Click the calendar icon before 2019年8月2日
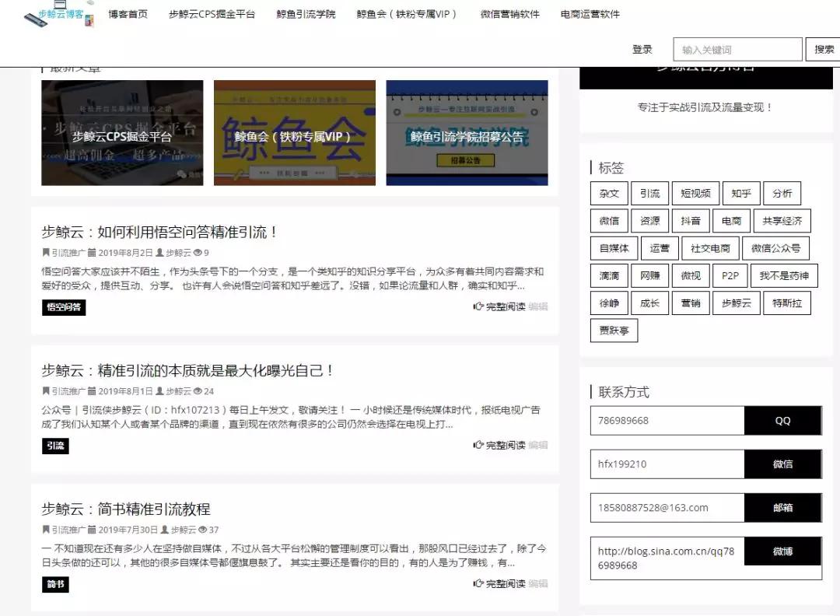Viewport: 840px width, 616px height. [92, 252]
